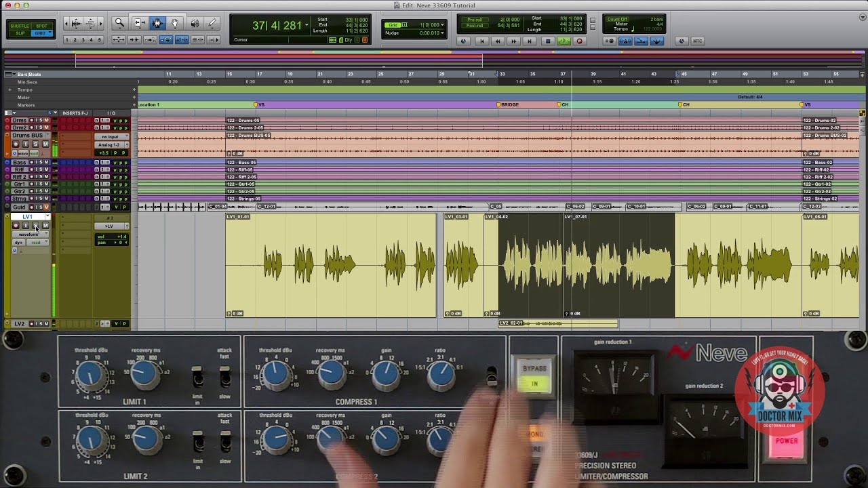The image size is (868, 488).
Task: Click the BRIDGE marker on ruler
Action: click(508, 105)
